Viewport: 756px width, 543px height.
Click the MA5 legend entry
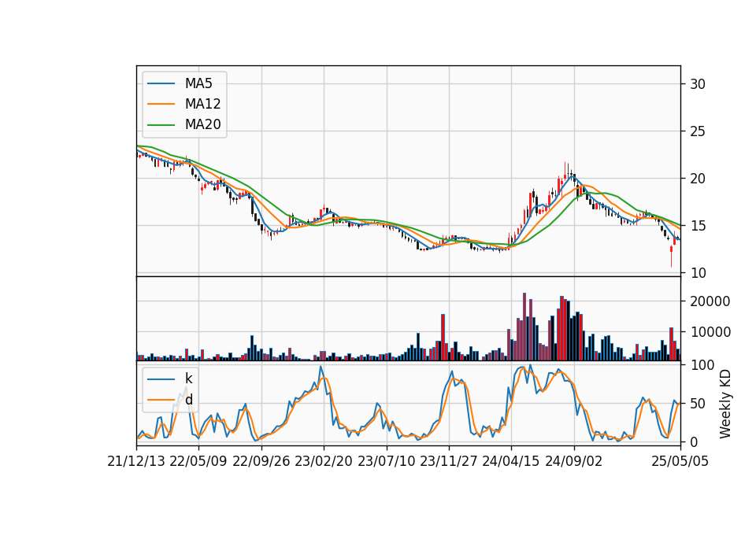180,83
